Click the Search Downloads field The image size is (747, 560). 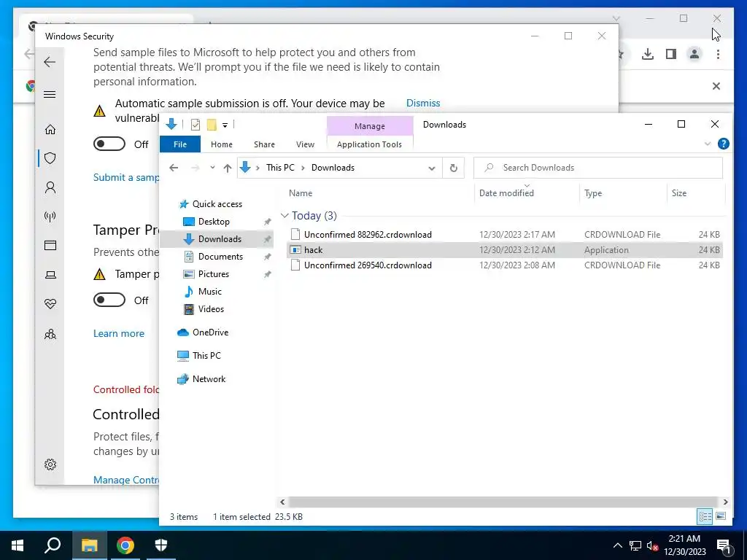click(598, 168)
